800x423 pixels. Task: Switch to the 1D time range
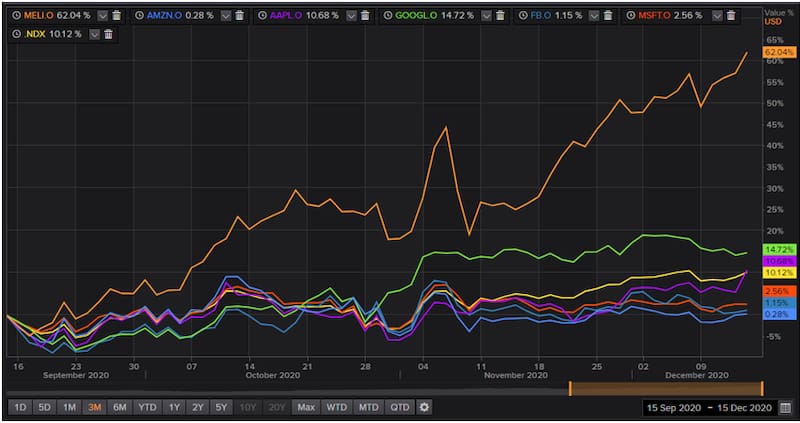20,407
